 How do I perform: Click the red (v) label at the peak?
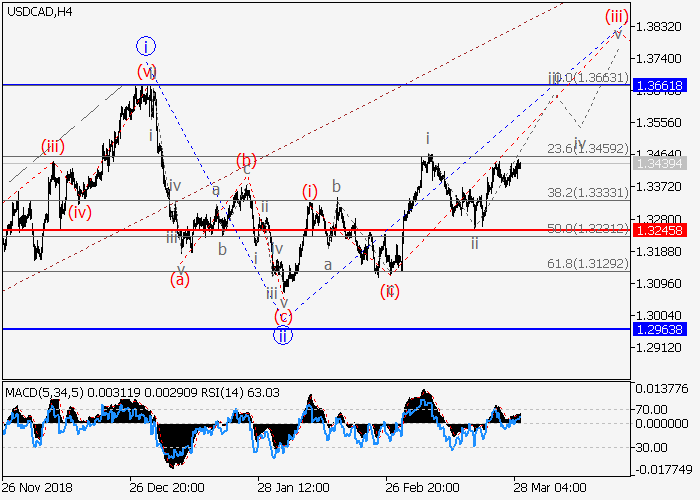pos(147,71)
